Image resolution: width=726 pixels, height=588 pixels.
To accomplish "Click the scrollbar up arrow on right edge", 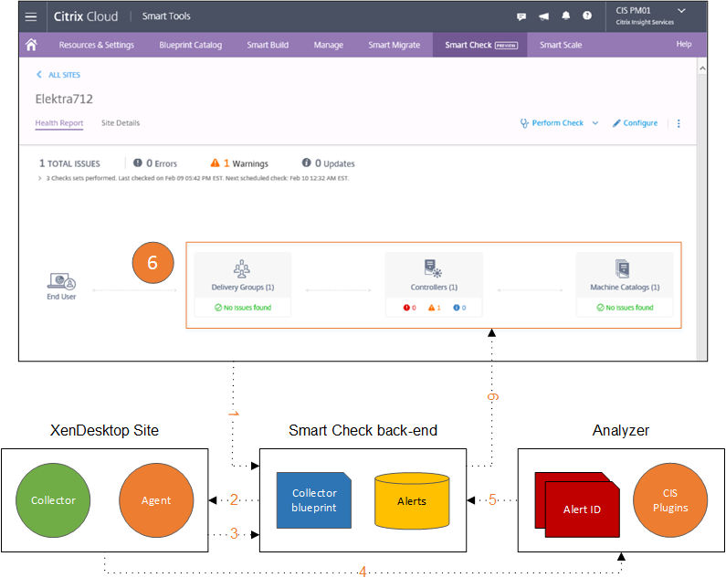I will click(702, 68).
